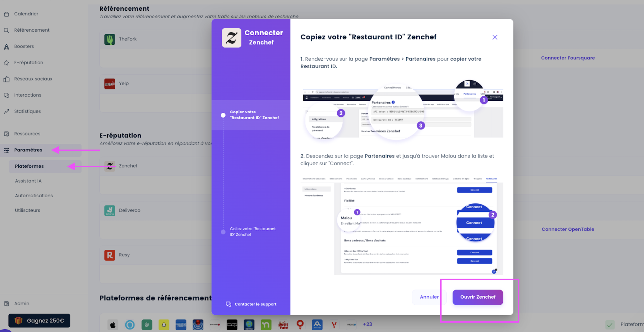Click Contacter le support link
Image resolution: width=644 pixels, height=332 pixels.
pos(251,304)
